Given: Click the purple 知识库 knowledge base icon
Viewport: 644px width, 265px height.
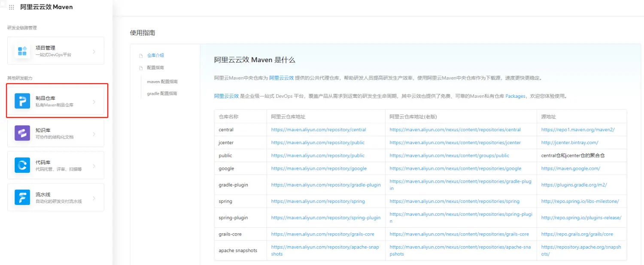Looking at the screenshot, I should click(x=22, y=132).
